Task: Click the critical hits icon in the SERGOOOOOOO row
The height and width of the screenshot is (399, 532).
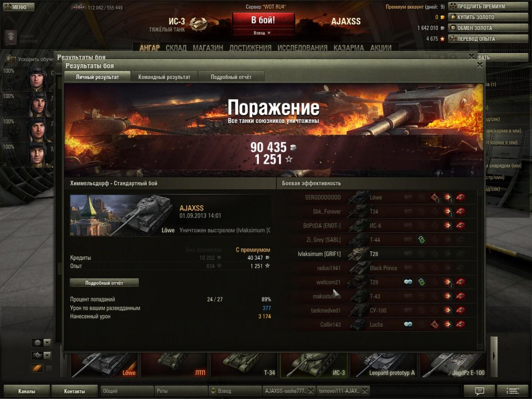Action: click(x=434, y=197)
